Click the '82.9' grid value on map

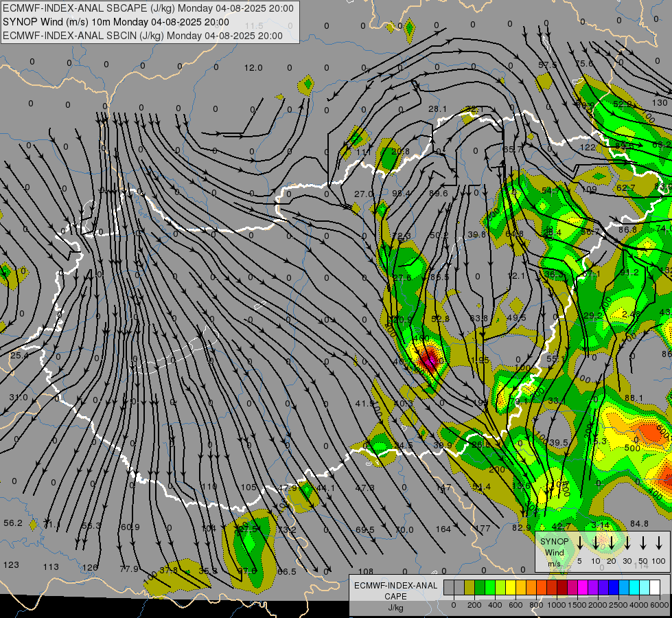(522, 527)
